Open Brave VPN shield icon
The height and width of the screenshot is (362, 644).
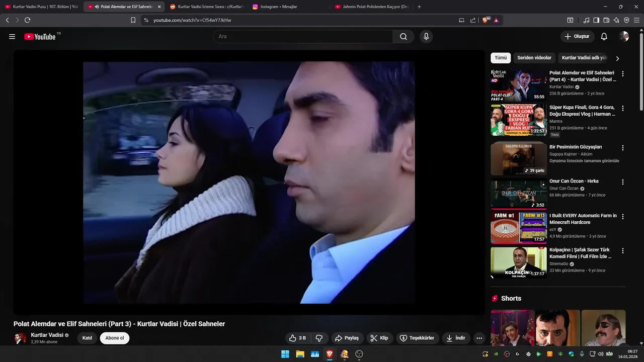tap(626, 20)
